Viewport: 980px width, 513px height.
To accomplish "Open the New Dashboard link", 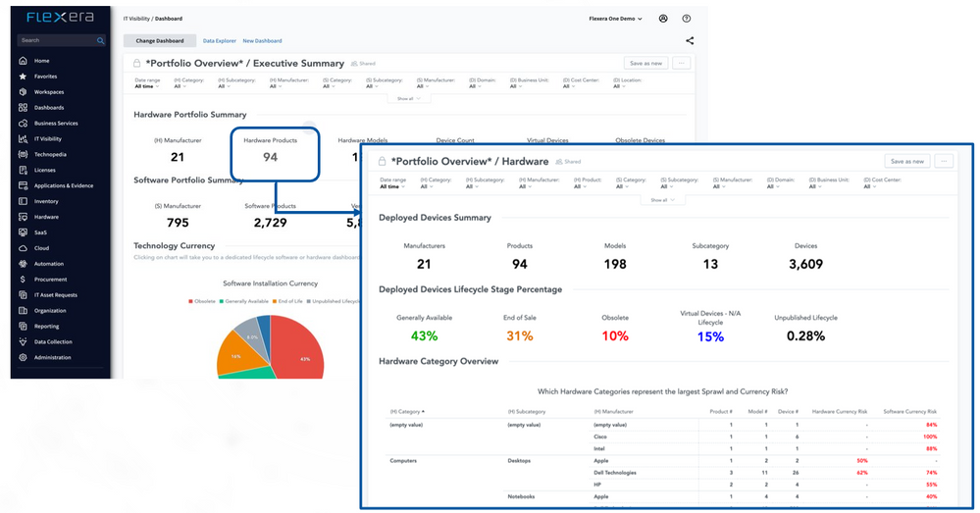I will point(262,41).
